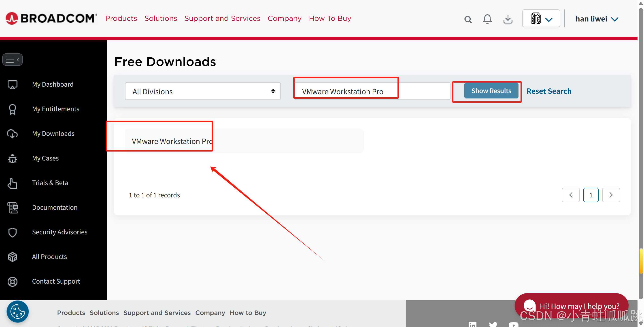Open notifications bell icon
The image size is (644, 327).
pyautogui.click(x=487, y=19)
